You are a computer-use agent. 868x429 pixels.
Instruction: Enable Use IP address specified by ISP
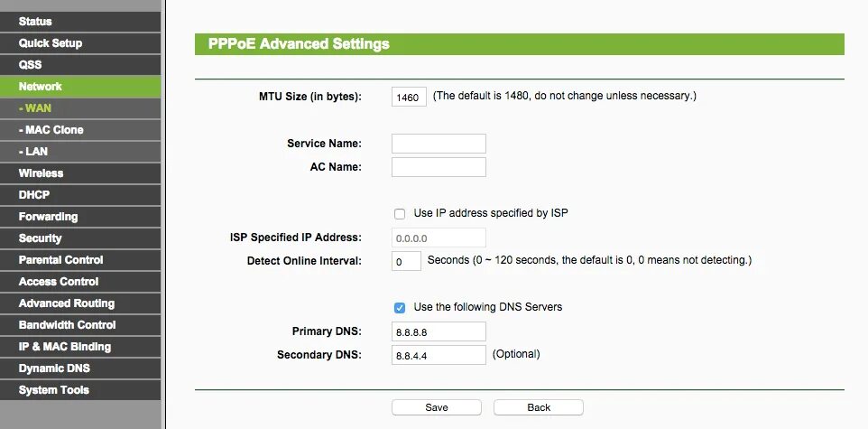pyautogui.click(x=400, y=214)
